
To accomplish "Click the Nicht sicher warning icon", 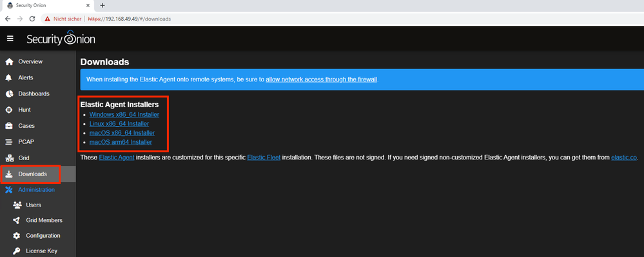I will (x=48, y=19).
